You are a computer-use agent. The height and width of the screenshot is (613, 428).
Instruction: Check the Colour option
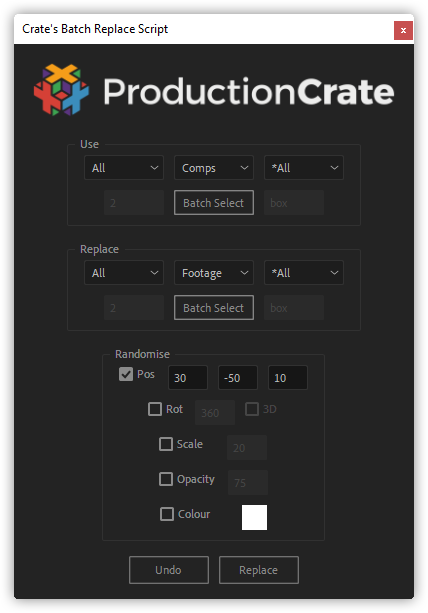[x=167, y=514]
